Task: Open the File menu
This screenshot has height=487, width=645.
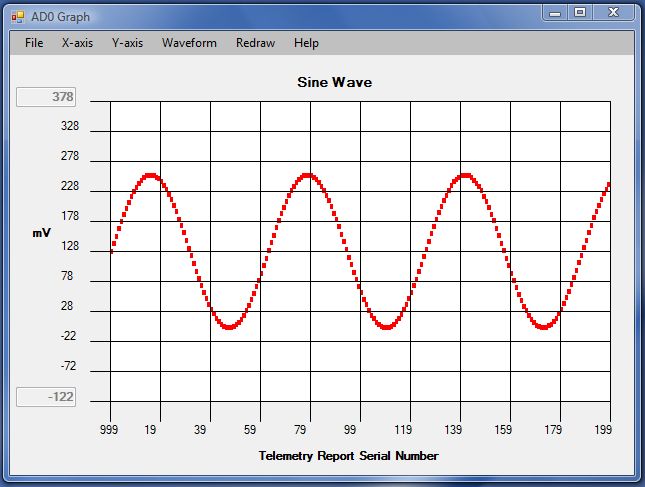Action: [x=34, y=43]
